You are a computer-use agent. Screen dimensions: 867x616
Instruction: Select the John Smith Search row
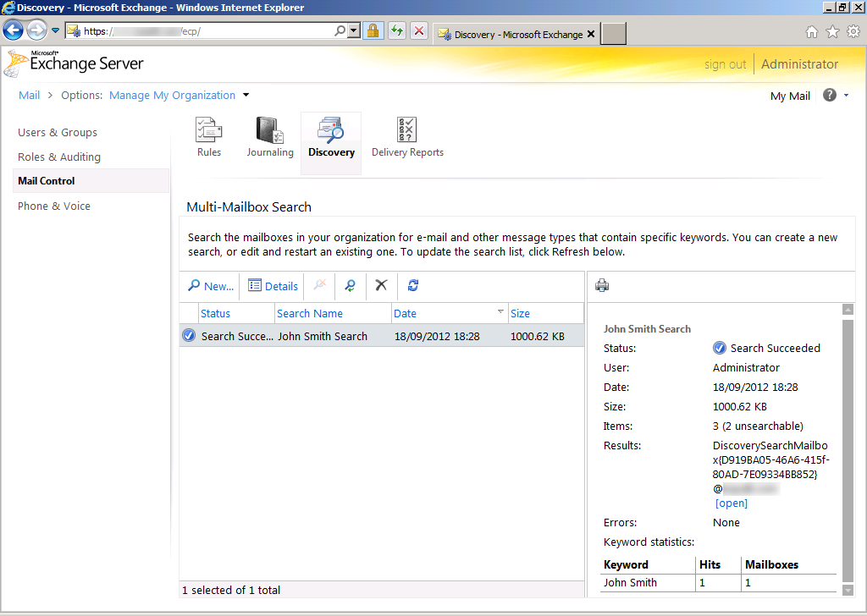pyautogui.click(x=382, y=336)
